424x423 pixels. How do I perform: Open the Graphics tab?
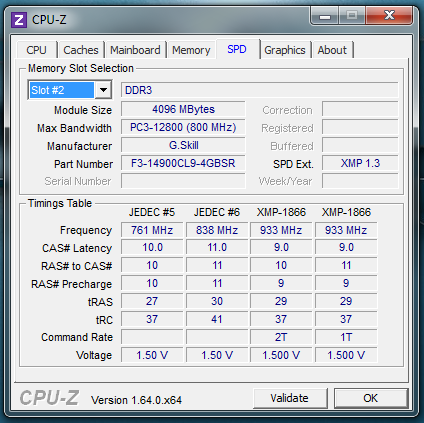pos(285,50)
